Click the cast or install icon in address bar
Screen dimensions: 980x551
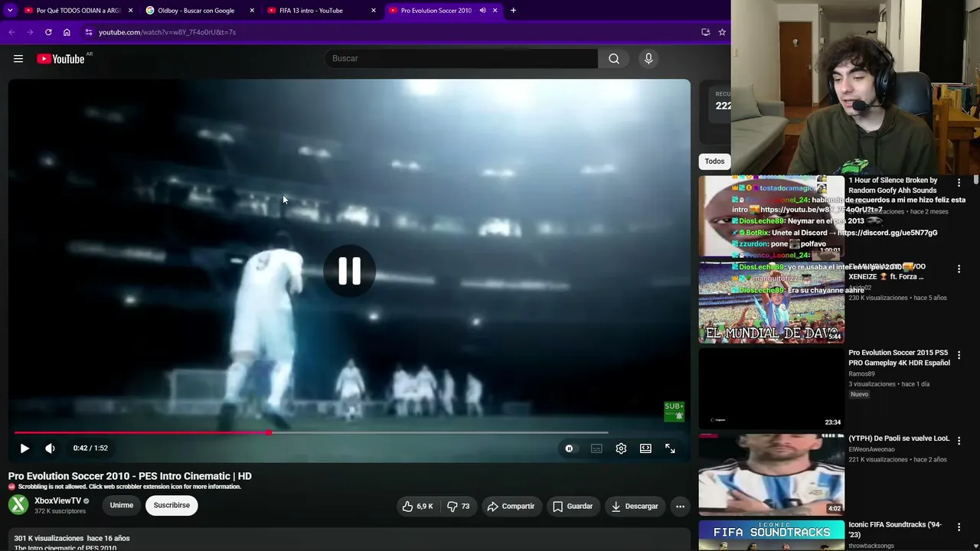point(705,32)
